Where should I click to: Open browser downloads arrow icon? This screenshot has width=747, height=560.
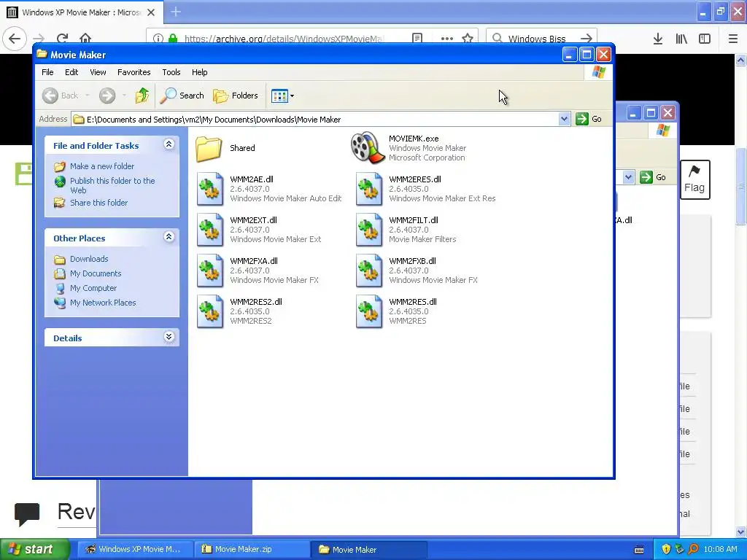[658, 39]
